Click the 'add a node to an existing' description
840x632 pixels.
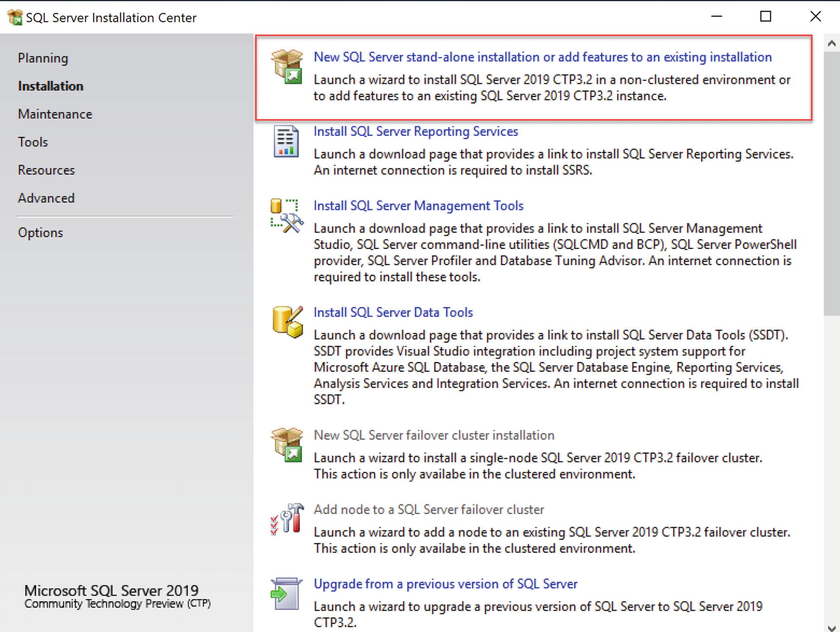pos(552,540)
